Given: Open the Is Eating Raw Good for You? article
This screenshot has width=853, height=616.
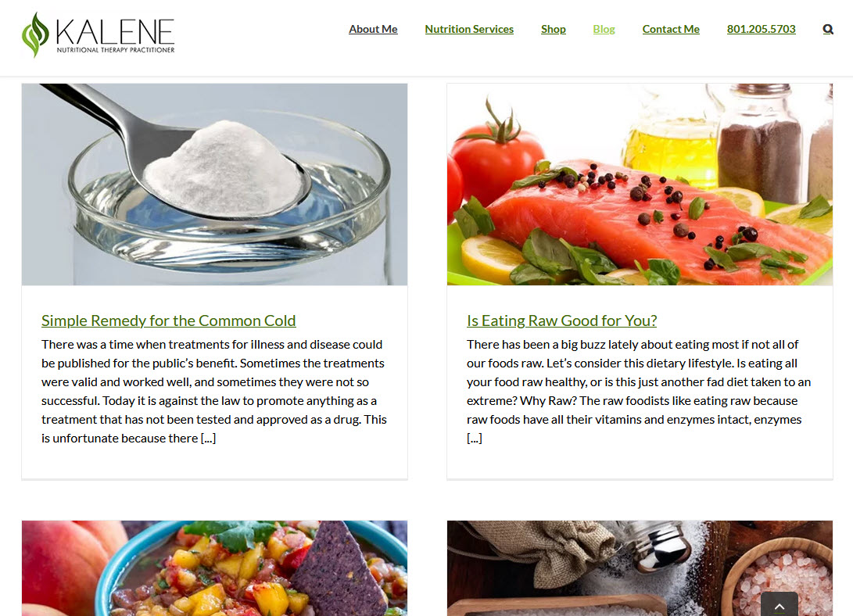Looking at the screenshot, I should coord(562,321).
